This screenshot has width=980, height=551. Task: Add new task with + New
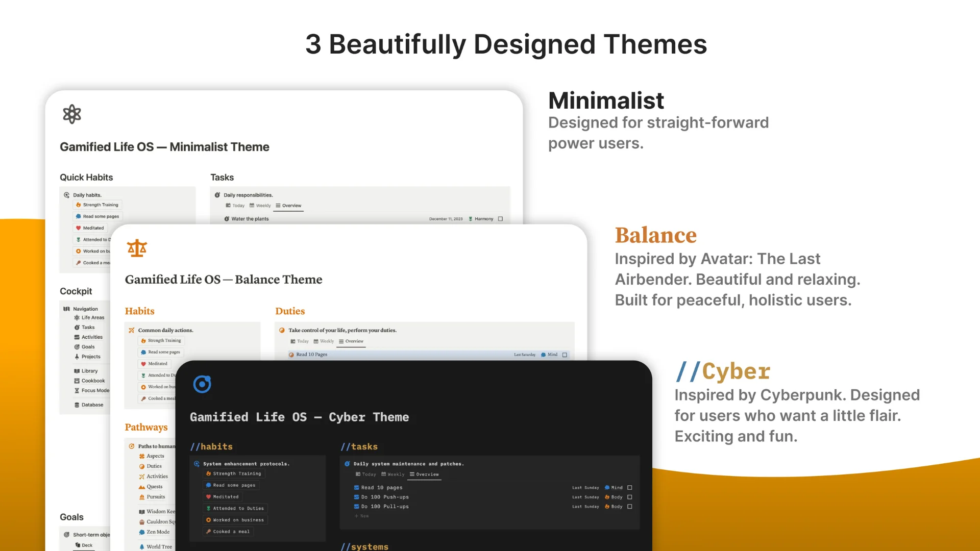[362, 516]
